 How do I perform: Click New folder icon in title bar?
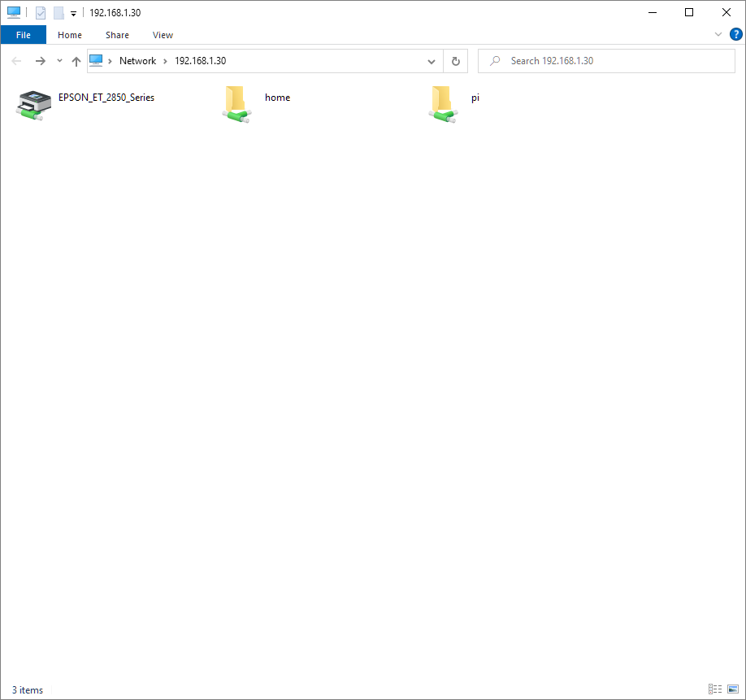point(59,13)
